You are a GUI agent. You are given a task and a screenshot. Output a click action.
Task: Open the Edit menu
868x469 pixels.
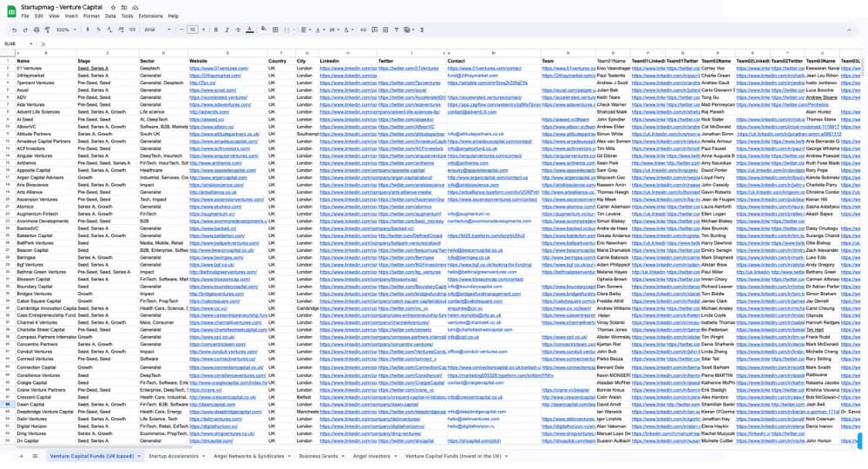pyautogui.click(x=39, y=16)
